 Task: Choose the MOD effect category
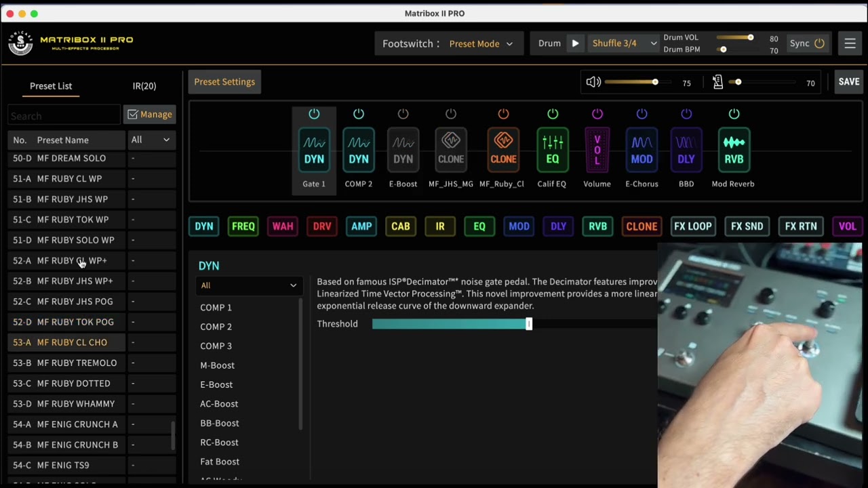[x=519, y=226]
